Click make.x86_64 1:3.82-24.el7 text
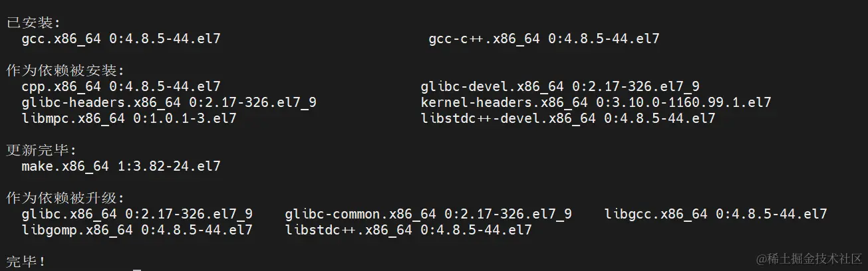 point(121,166)
